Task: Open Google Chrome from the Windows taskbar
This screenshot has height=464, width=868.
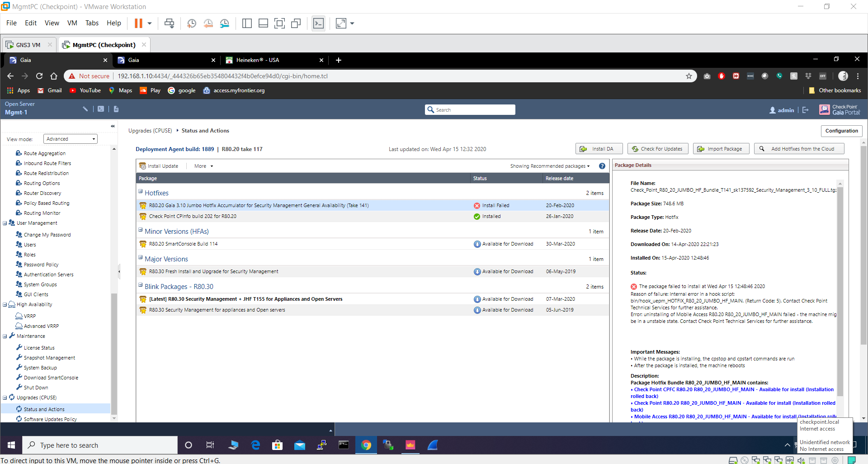Action: click(x=366, y=445)
